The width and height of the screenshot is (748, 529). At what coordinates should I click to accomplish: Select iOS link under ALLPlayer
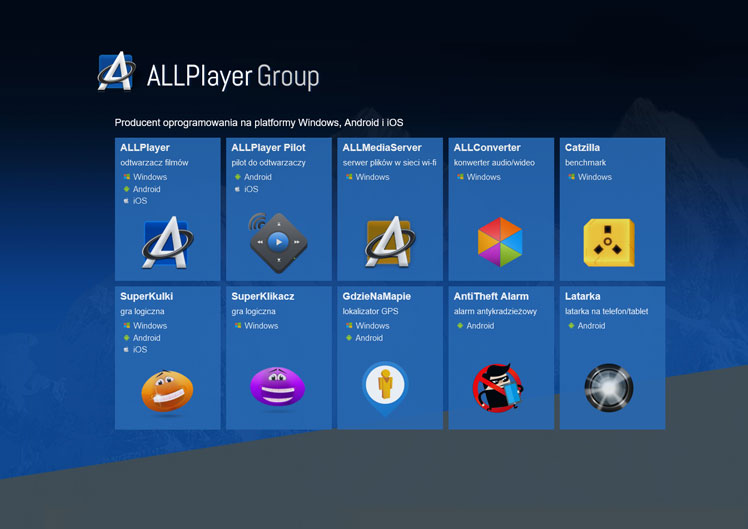click(140, 201)
